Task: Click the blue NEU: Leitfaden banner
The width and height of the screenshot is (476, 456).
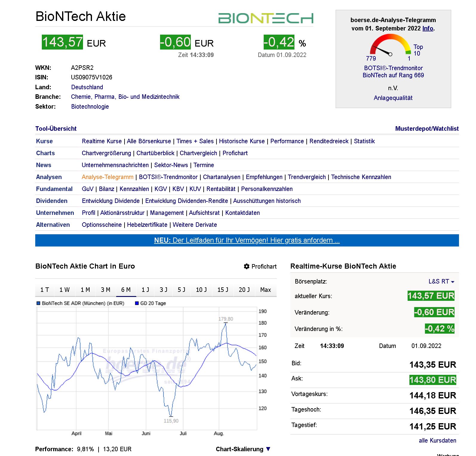Action: click(x=247, y=240)
